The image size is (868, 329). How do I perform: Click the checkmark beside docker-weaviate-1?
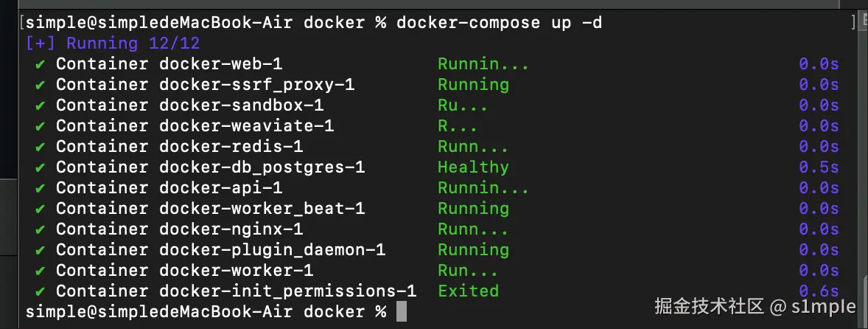(x=41, y=126)
